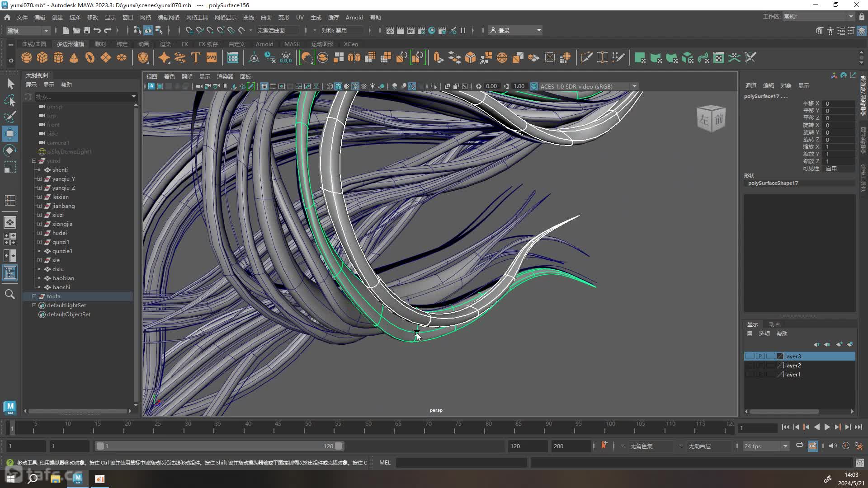
Task: Open the workspace 常规 dropdown
Action: pos(818,17)
